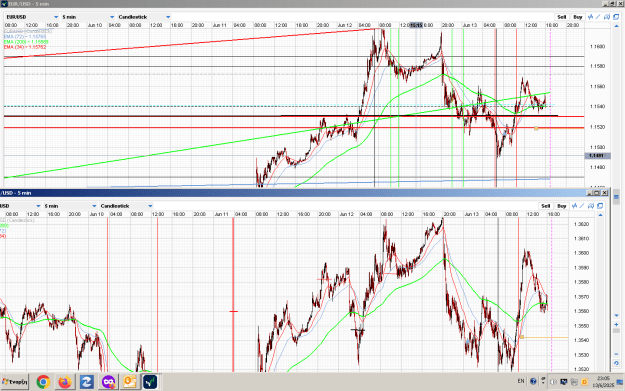Click down arrow on lower chart price scale

click(x=616, y=315)
